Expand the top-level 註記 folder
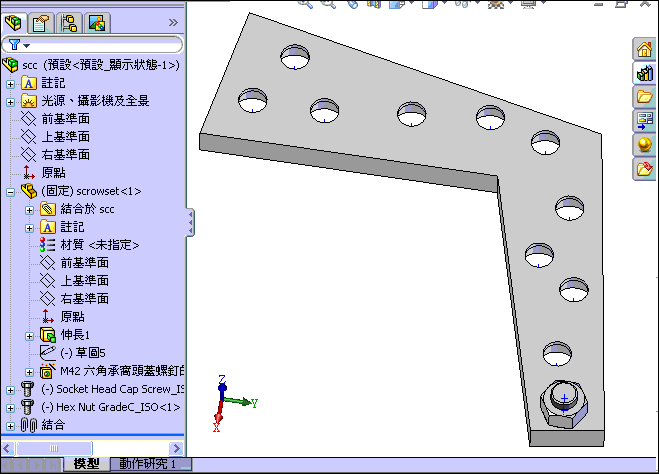659x474 pixels. point(11,84)
